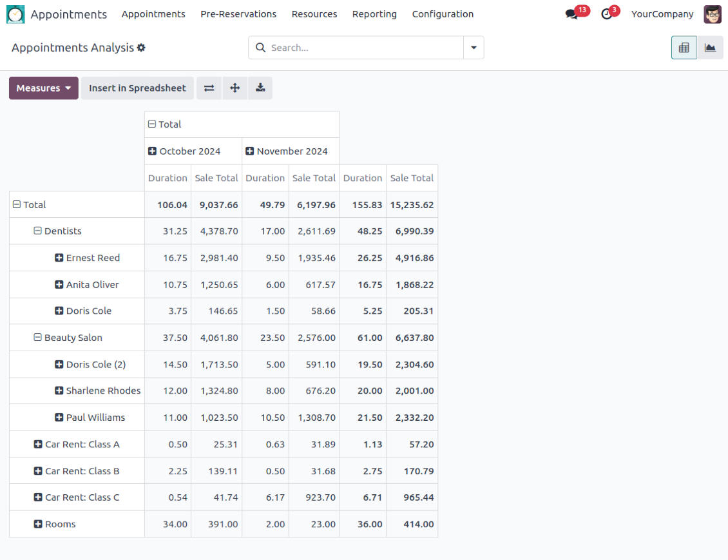Expand the Doris Cole row

tap(59, 311)
